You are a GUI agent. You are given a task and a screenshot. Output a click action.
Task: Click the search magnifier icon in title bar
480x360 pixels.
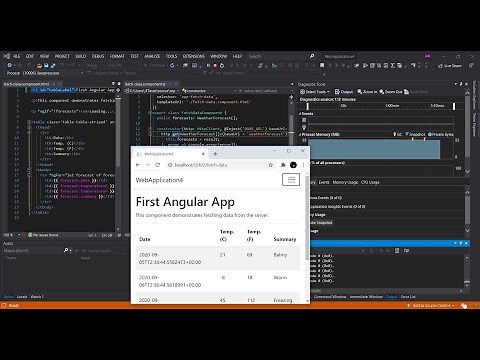tap(312, 56)
